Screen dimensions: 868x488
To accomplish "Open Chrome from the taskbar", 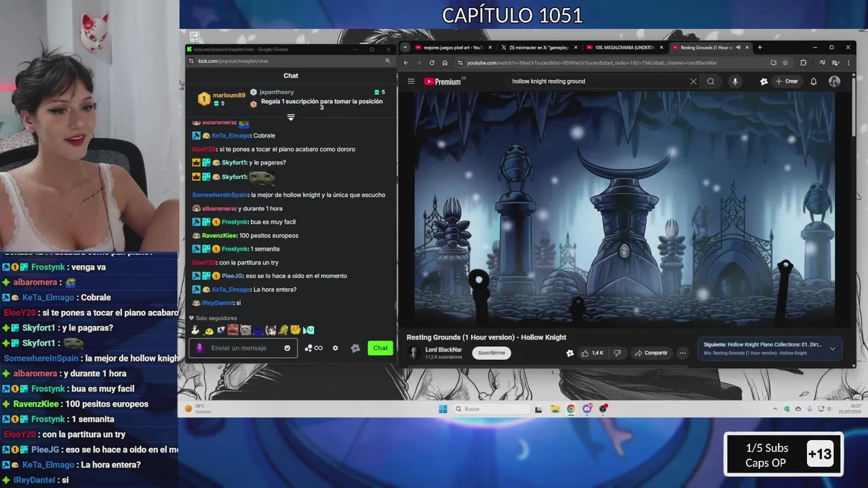I will (x=571, y=409).
